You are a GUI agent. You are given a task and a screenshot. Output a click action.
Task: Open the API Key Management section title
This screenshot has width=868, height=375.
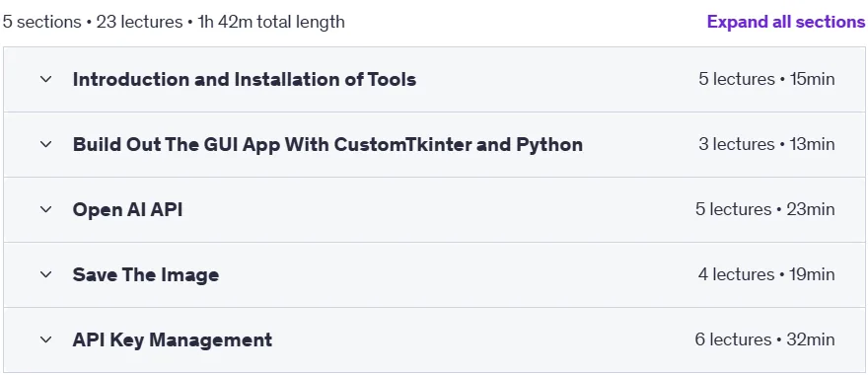pyautogui.click(x=173, y=339)
